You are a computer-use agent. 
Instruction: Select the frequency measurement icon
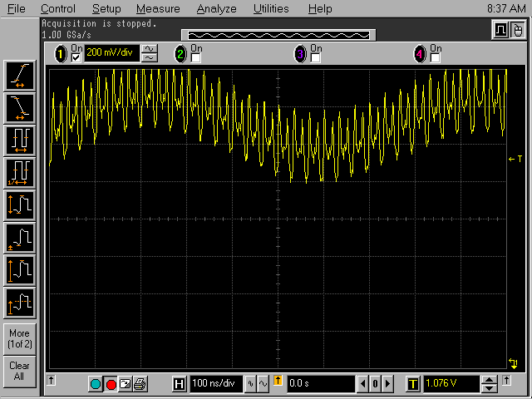pos(19,171)
